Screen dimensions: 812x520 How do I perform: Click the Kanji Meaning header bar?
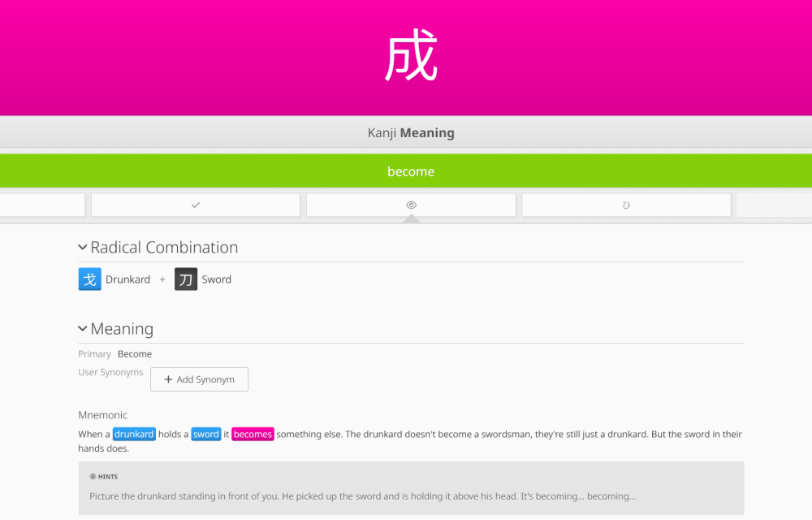click(411, 133)
